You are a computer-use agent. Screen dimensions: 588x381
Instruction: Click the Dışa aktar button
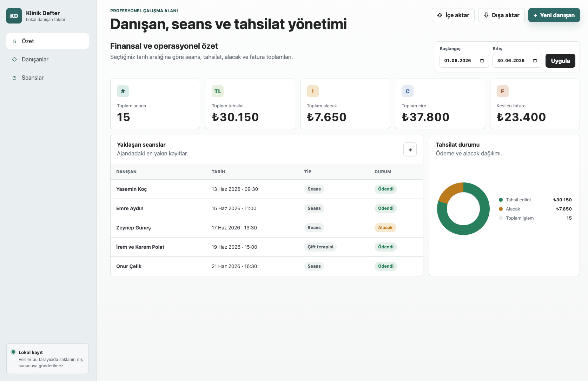(501, 15)
